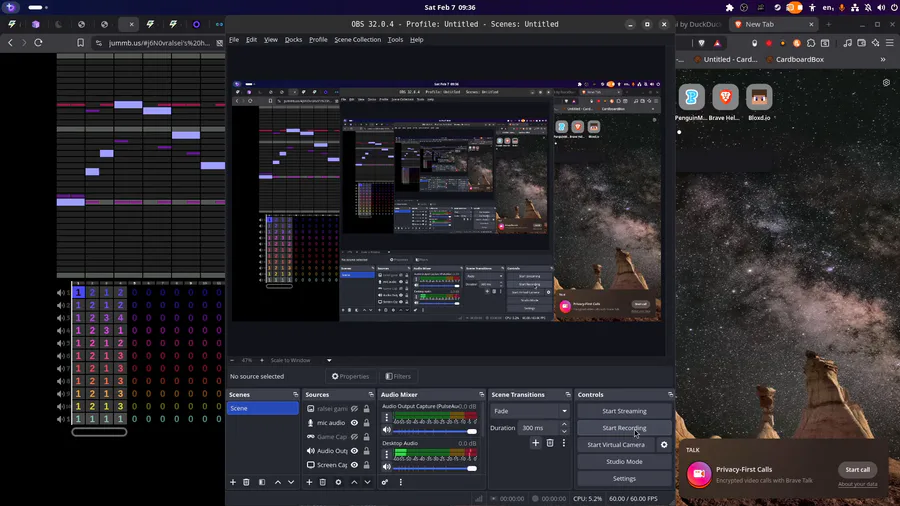The image size is (900, 506).
Task: Toggle lock on Screen Capture source
Action: 367,465
